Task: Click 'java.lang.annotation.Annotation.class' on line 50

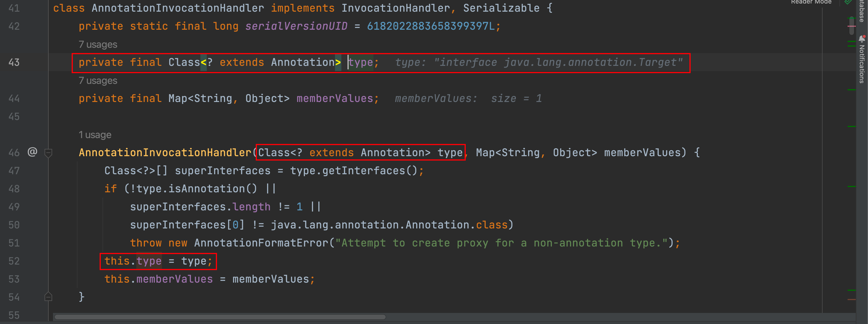Action: pos(389,225)
